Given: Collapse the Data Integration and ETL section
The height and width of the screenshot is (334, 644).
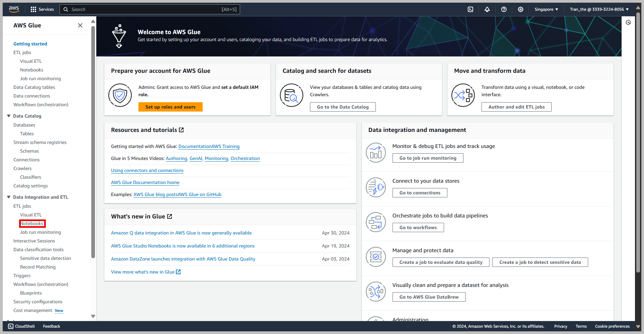Looking at the screenshot, I should [x=8, y=197].
